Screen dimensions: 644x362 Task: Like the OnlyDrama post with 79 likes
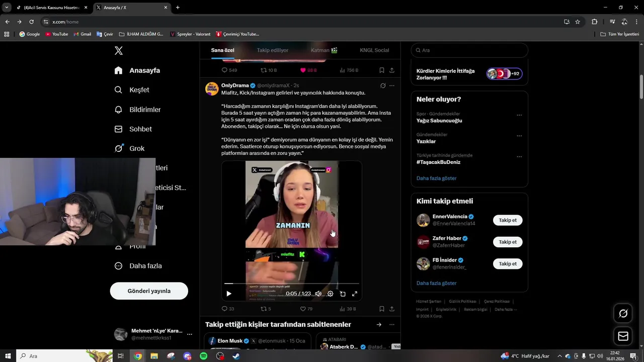[x=306, y=309]
